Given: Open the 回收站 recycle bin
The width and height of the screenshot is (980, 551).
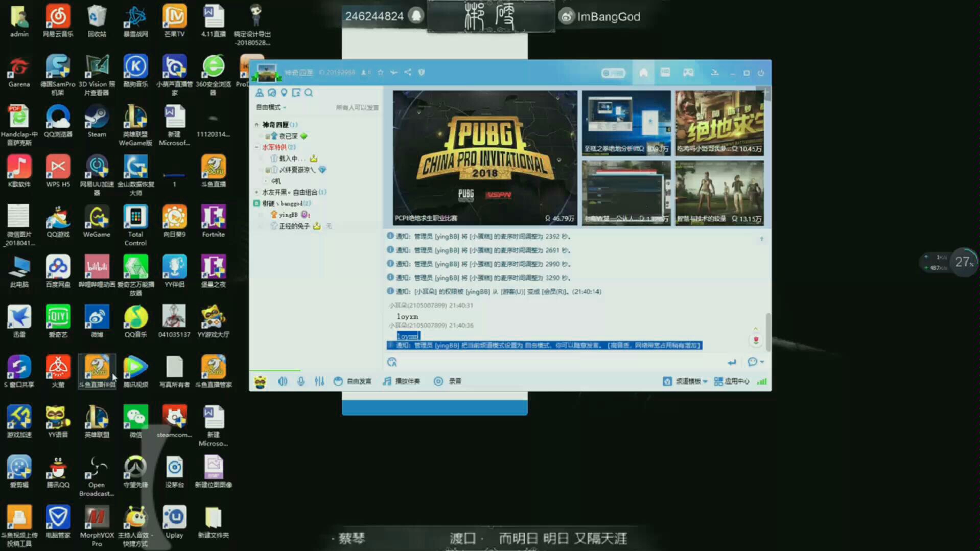Looking at the screenshot, I should point(97,21).
